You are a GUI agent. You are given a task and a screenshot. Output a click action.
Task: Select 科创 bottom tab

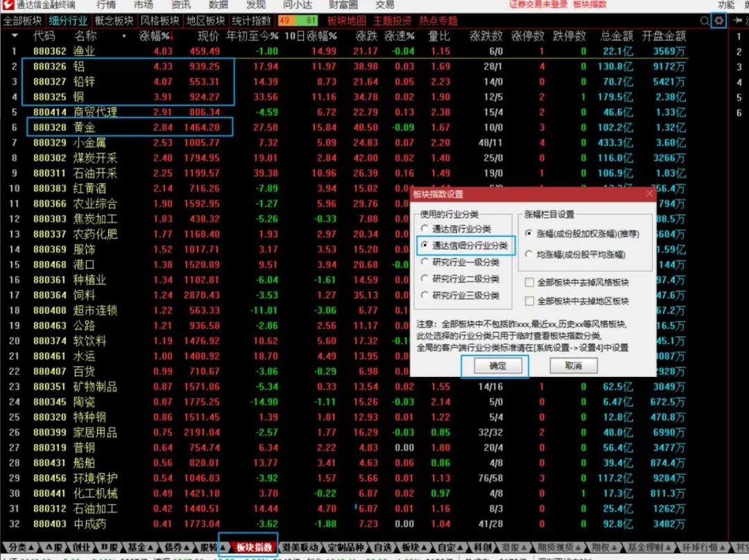(481, 547)
